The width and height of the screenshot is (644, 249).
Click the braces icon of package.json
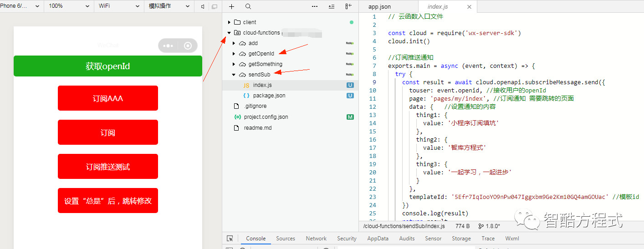246,96
